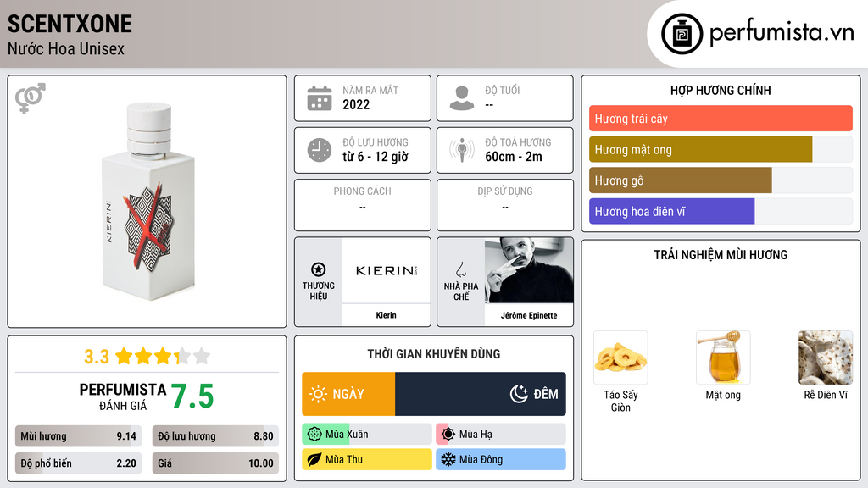Click the launch year value 2022
This screenshot has height=488, width=868.
pyautogui.click(x=356, y=104)
